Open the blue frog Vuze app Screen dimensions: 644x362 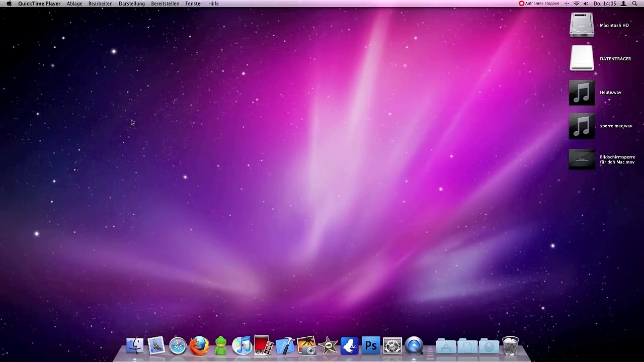coord(350,346)
